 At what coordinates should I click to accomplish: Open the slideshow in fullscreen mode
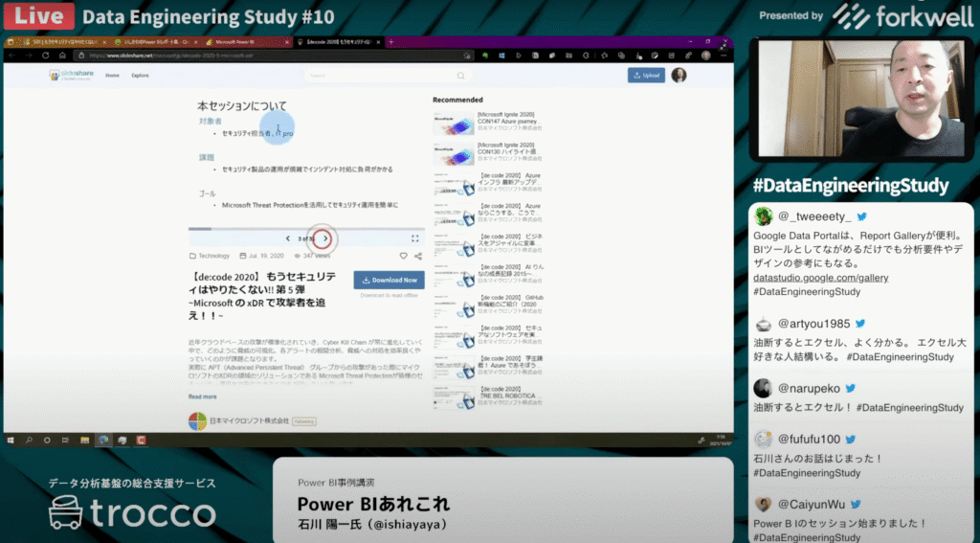[414, 238]
